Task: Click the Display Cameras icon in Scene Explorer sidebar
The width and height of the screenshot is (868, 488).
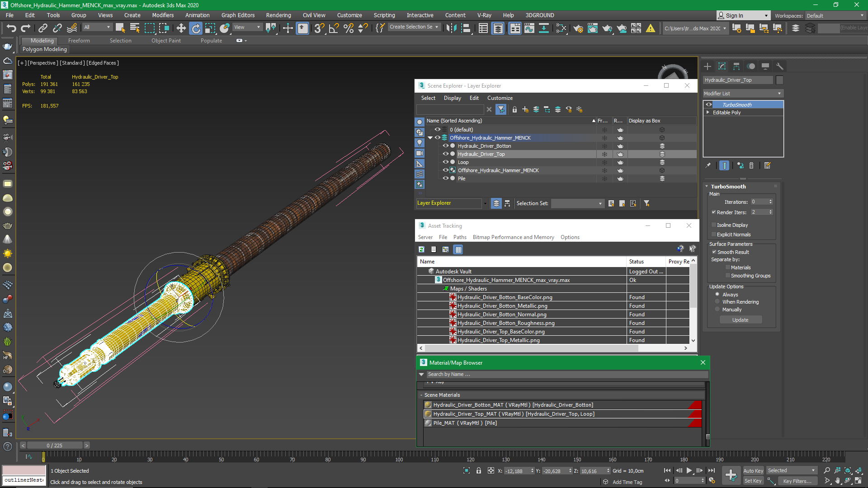Action: click(420, 153)
